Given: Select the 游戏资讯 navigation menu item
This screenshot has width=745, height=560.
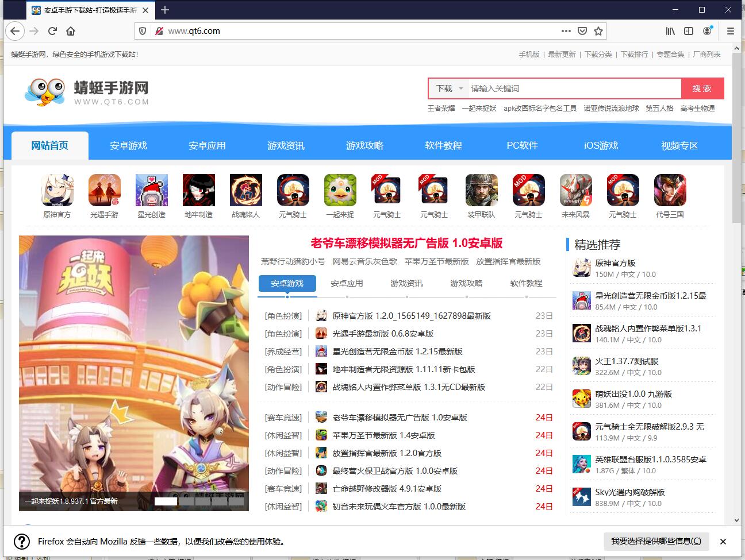Looking at the screenshot, I should (x=286, y=146).
